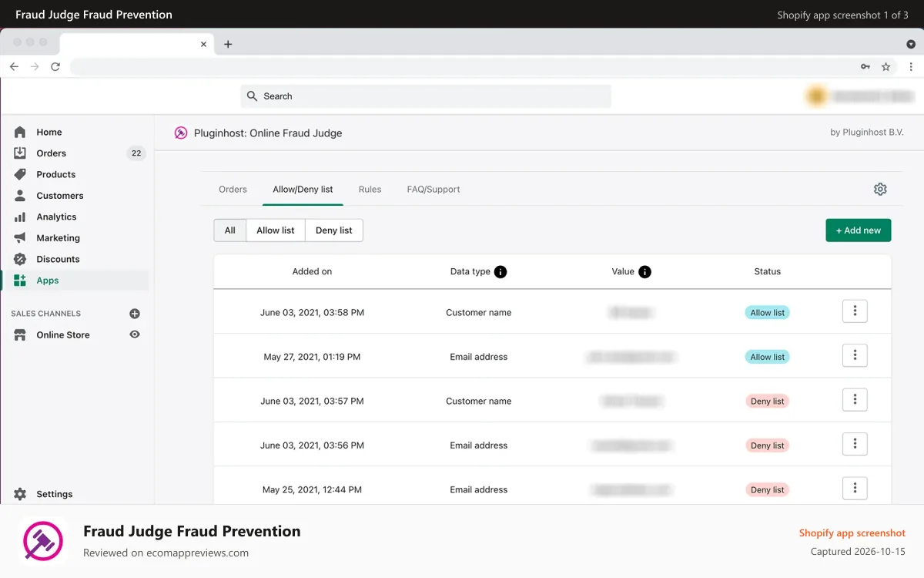Add a sales channel with plus icon
This screenshot has width=924, height=578.
(x=135, y=314)
